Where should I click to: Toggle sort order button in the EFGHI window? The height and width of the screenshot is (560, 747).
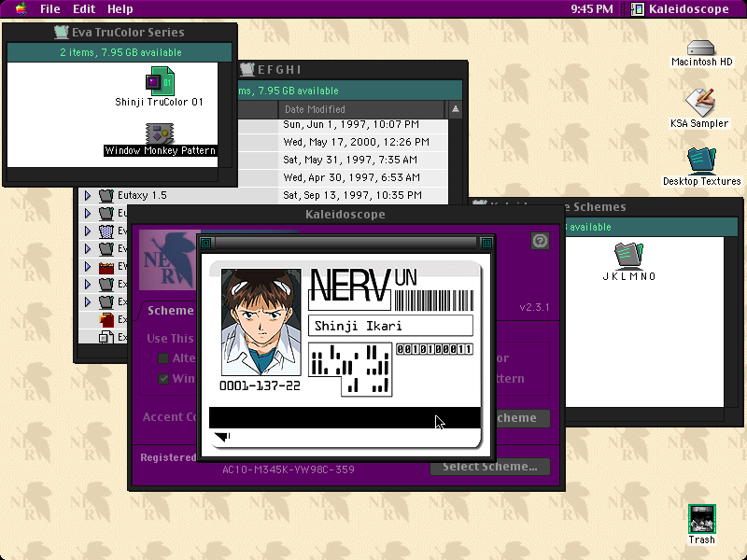click(x=456, y=109)
